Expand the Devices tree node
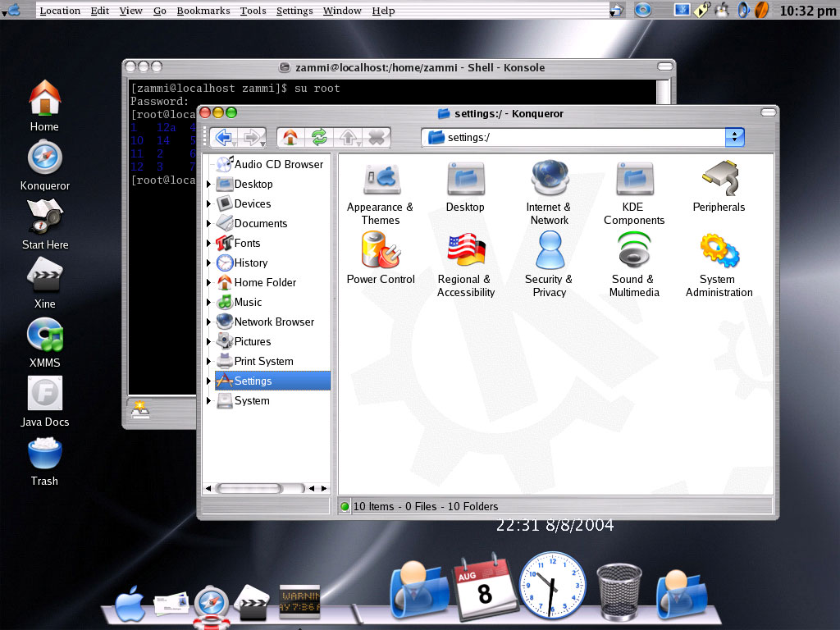 pyautogui.click(x=208, y=204)
